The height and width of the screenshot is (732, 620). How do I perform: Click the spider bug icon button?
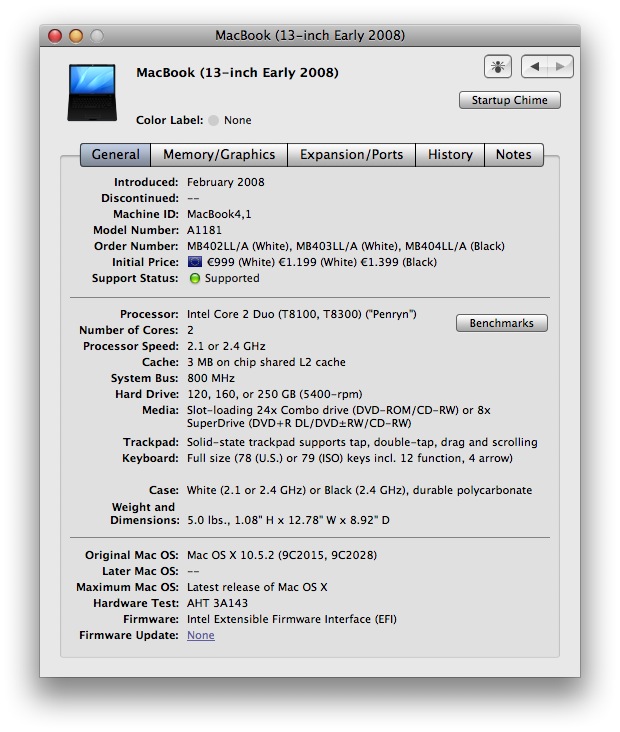point(498,67)
